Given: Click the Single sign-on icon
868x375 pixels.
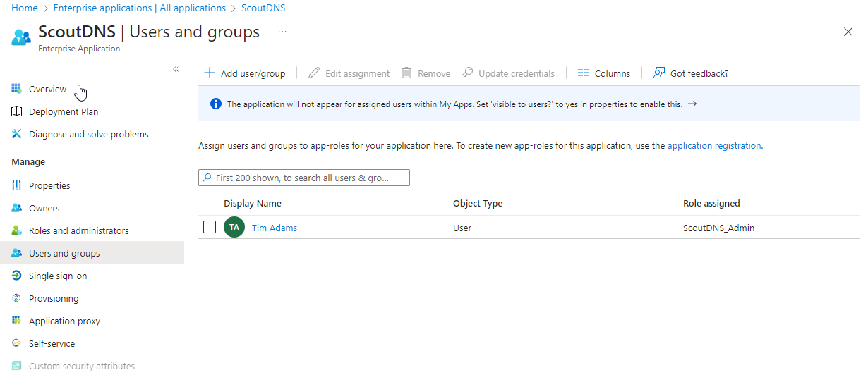Looking at the screenshot, I should pyautogui.click(x=17, y=276).
